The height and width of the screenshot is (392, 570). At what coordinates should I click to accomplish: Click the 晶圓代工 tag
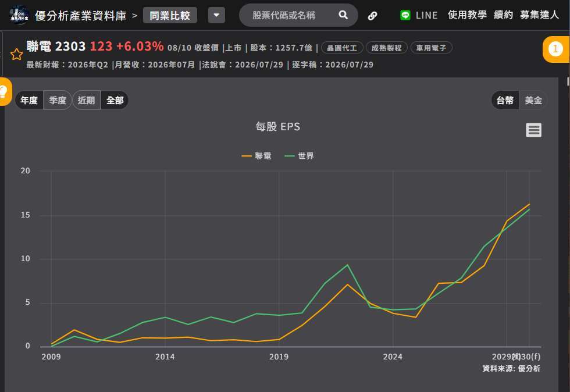(342, 48)
